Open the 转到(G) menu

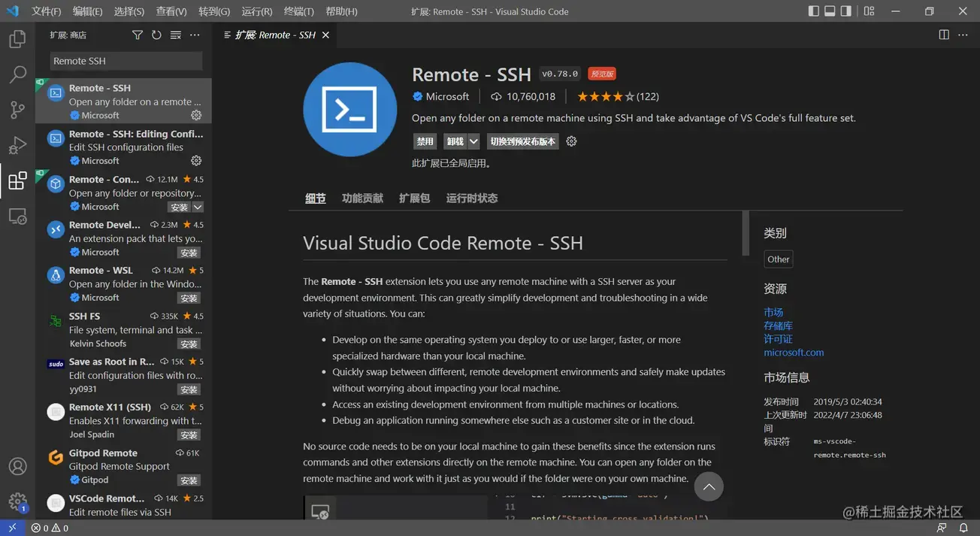point(214,11)
